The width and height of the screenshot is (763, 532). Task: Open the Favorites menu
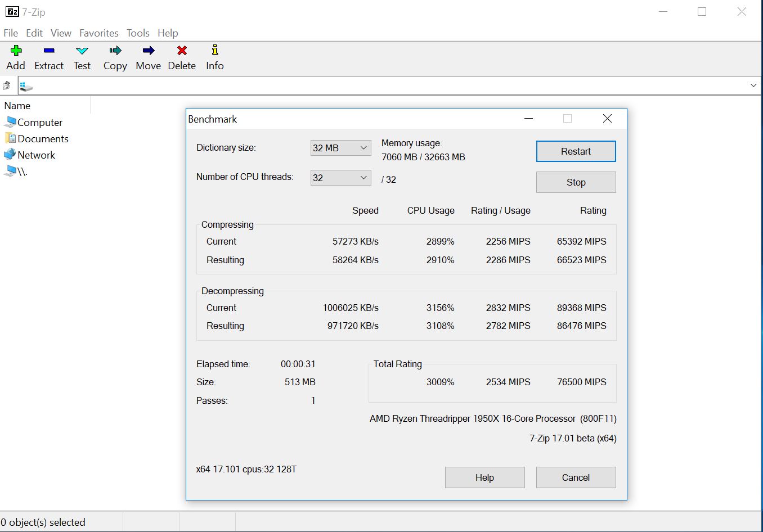99,33
